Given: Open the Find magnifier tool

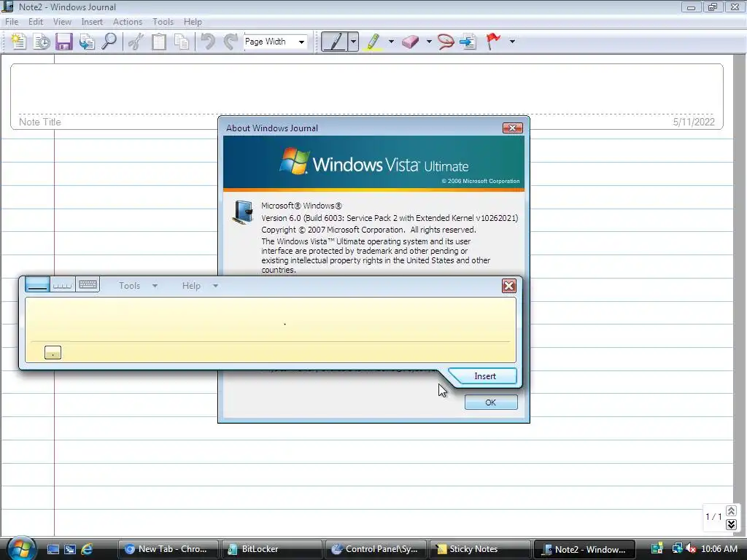Looking at the screenshot, I should click(x=109, y=42).
